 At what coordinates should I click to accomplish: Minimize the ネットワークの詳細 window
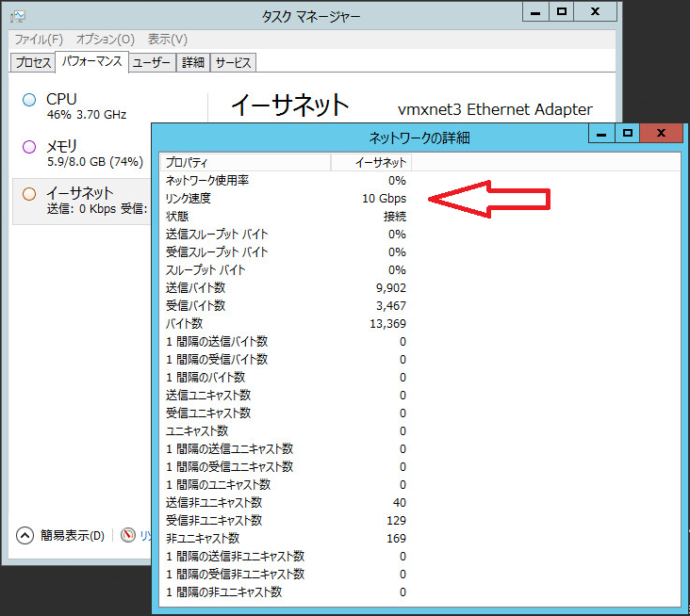601,134
